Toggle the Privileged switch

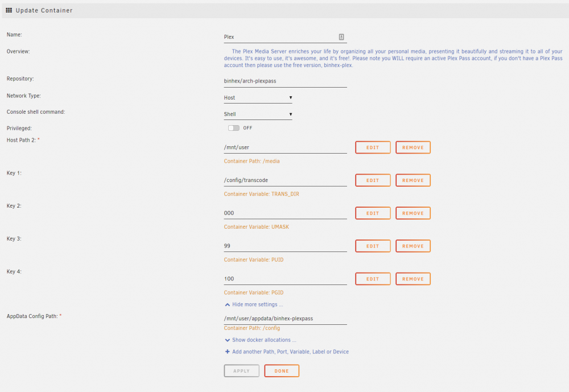[234, 128]
